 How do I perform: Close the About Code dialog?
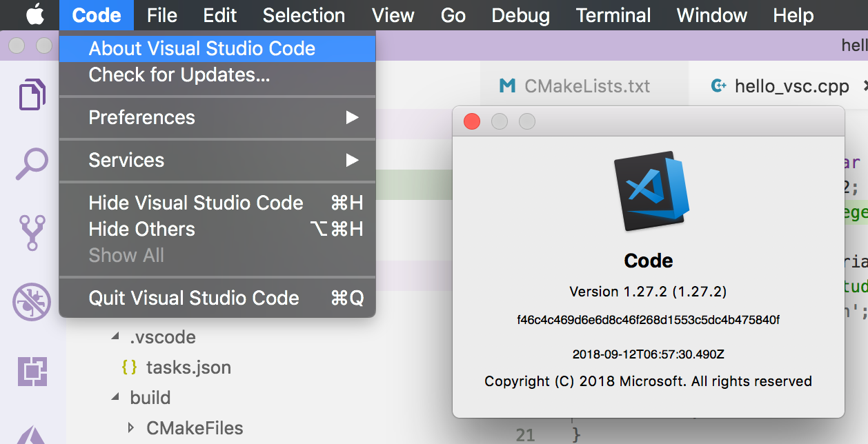(472, 122)
